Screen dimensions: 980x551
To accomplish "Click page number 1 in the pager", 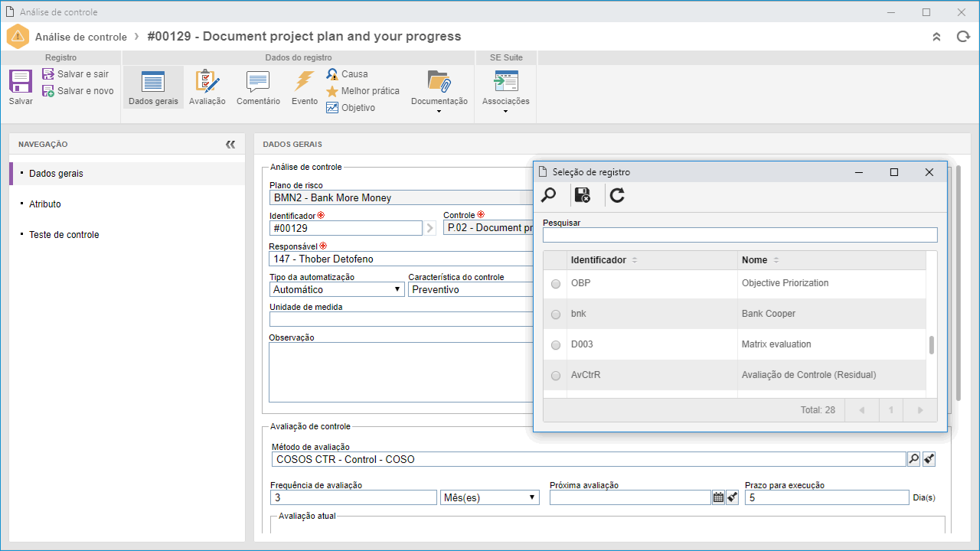I will coord(891,410).
